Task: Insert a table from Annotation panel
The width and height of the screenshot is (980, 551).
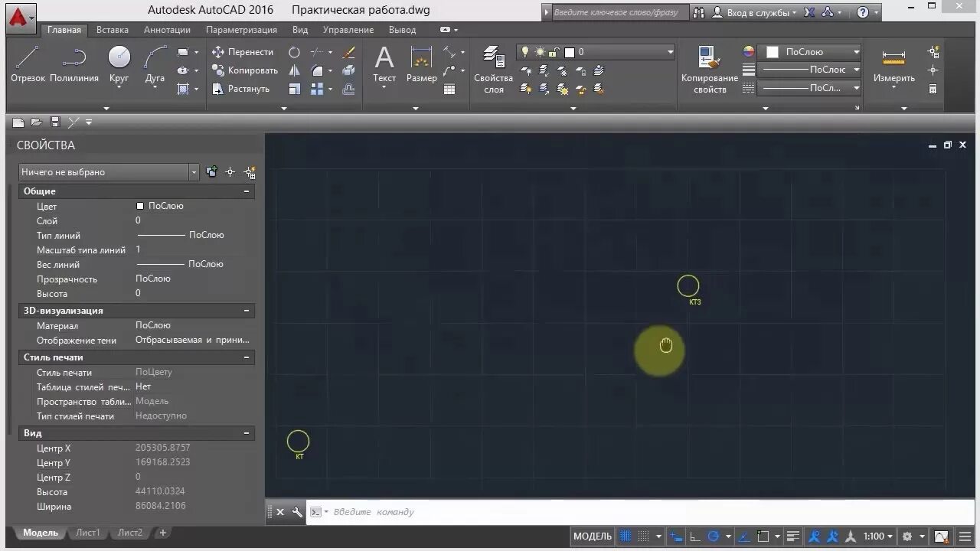Action: point(449,89)
